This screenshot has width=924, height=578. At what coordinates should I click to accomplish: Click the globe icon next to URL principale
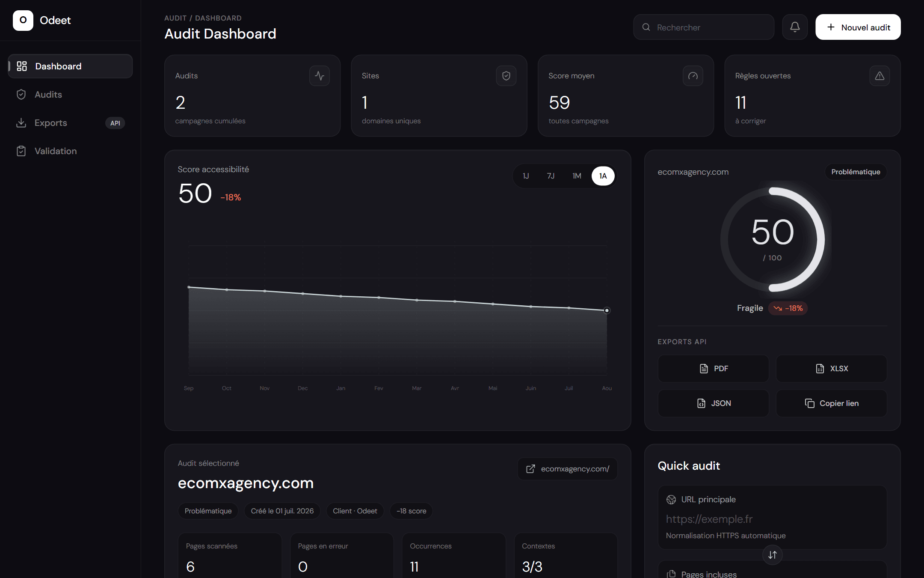point(671,500)
